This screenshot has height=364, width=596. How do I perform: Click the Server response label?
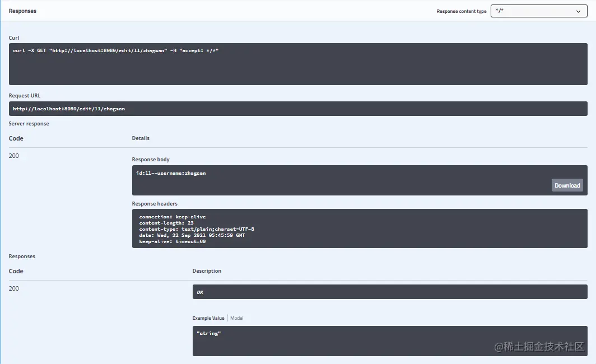click(x=29, y=124)
